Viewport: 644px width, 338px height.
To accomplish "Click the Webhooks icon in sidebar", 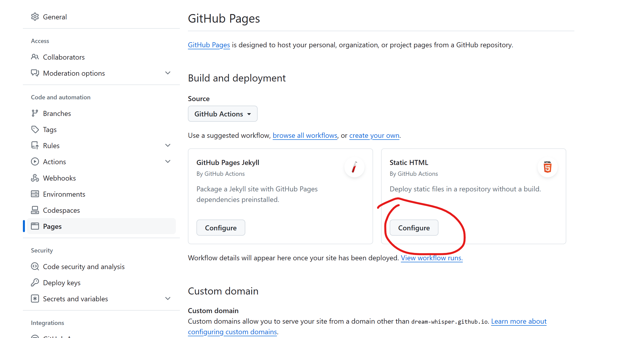I will pos(35,178).
